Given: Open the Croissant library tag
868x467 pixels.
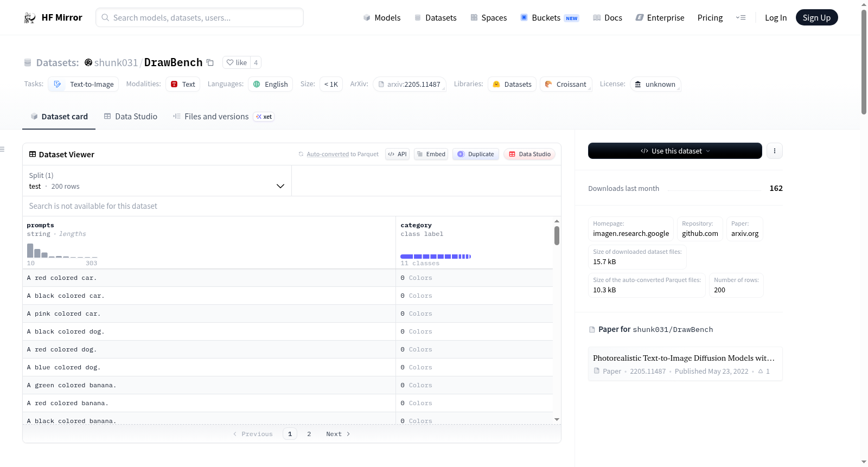Looking at the screenshot, I should coord(566,84).
